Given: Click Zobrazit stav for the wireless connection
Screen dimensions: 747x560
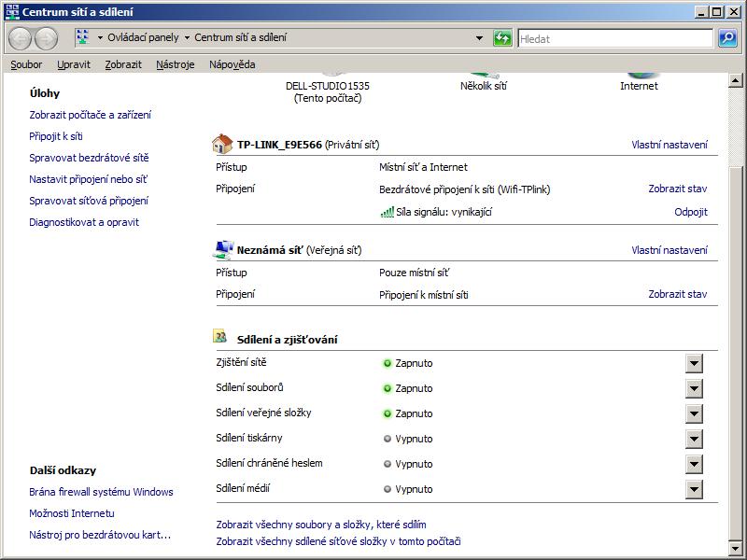Looking at the screenshot, I should pyautogui.click(x=677, y=189).
